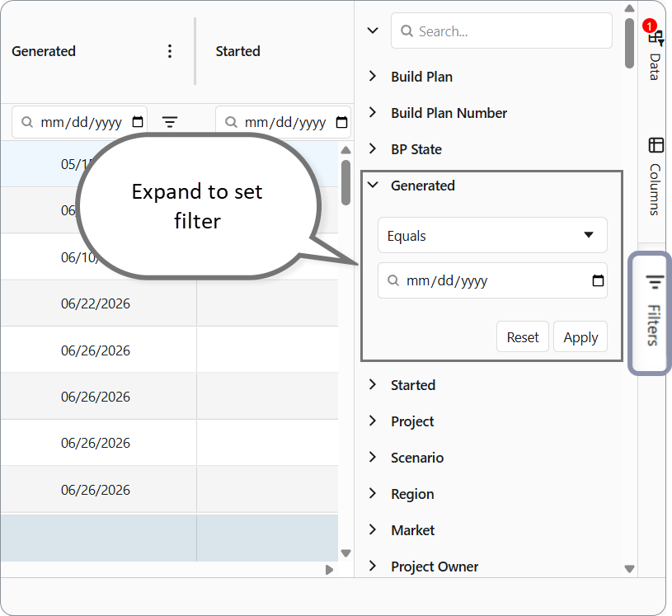Click the Filters funnel icon in sidebar
Image resolution: width=672 pixels, height=616 pixels.
coord(655,282)
